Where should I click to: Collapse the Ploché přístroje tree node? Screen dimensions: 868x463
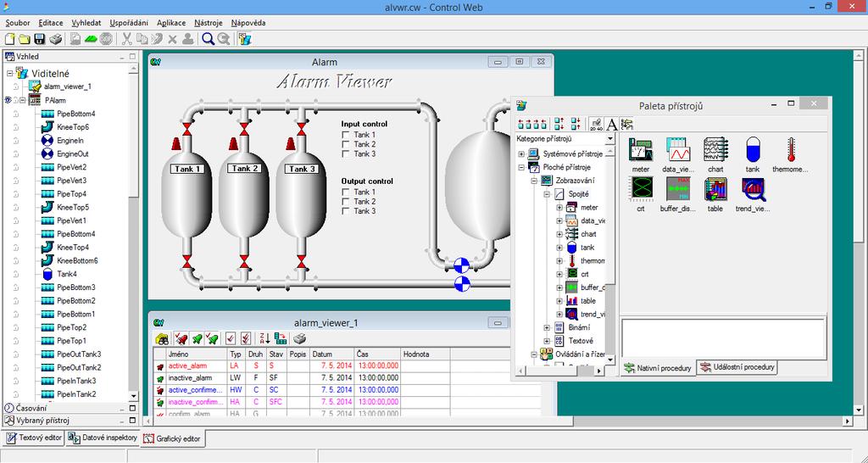pyautogui.click(x=521, y=167)
